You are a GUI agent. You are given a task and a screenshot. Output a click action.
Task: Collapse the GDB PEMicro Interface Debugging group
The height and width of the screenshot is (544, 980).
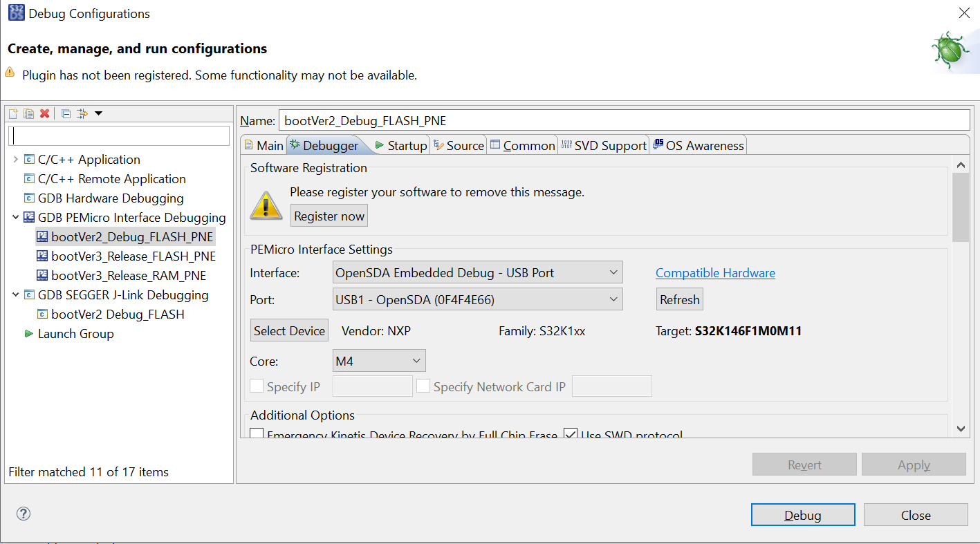[x=15, y=217]
